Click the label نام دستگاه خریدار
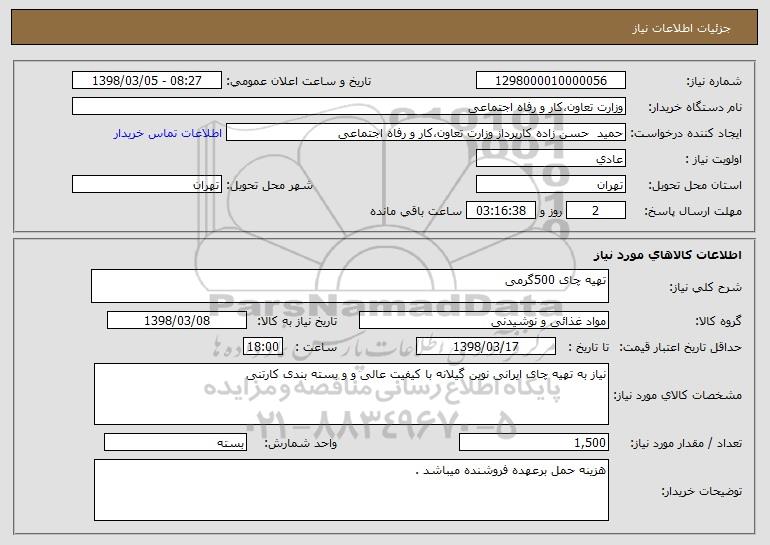The height and width of the screenshot is (545, 770). 695,108
